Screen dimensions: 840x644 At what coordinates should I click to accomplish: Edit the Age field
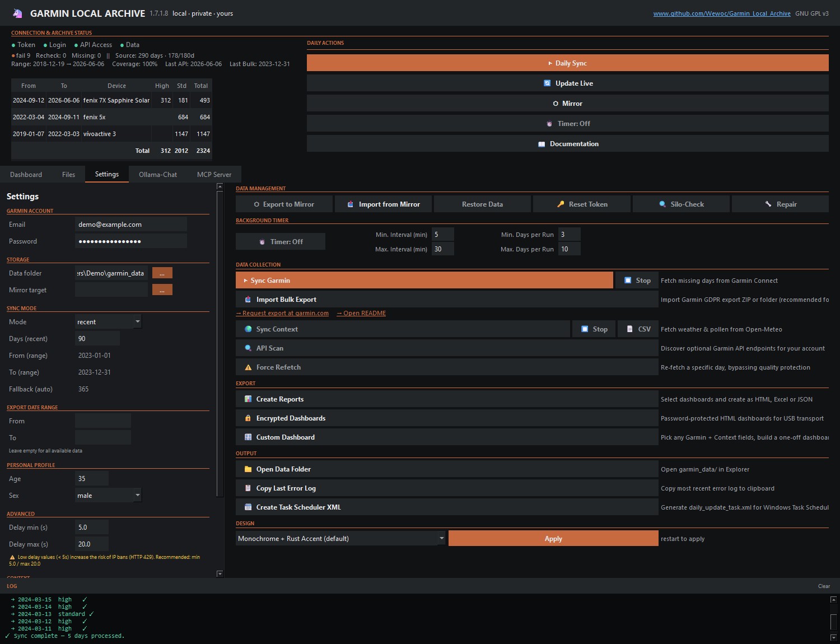click(91, 478)
